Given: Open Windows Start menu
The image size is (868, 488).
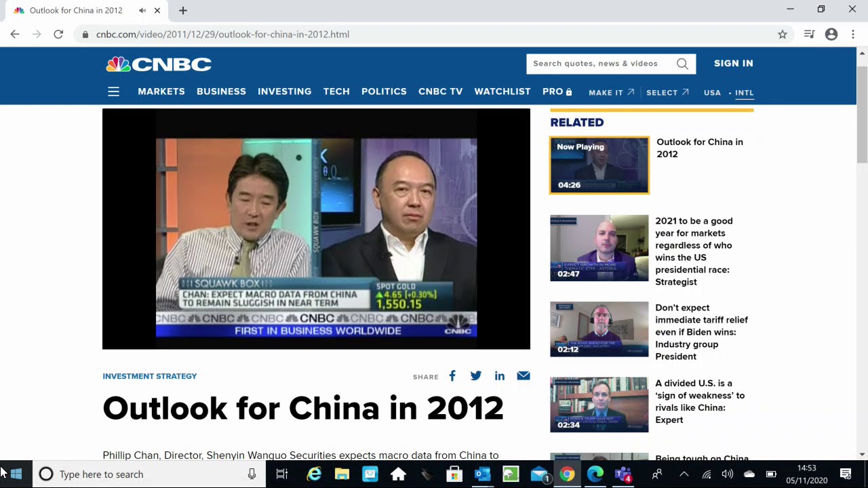Looking at the screenshot, I should coord(16,474).
